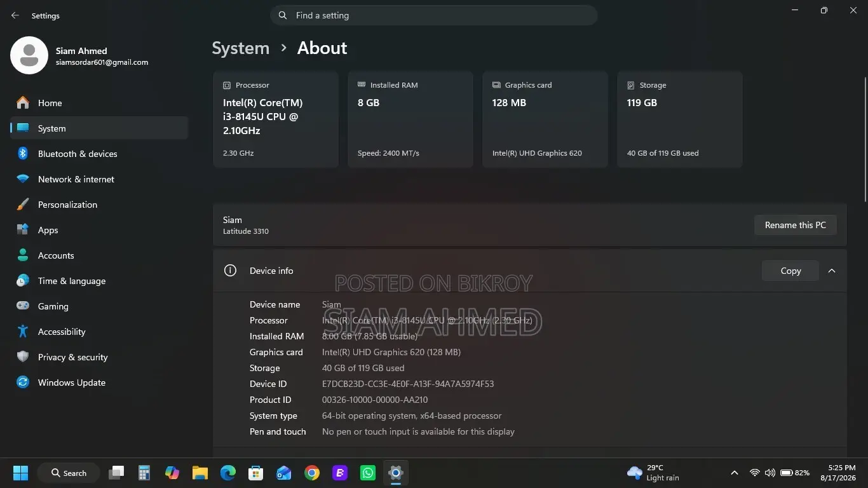Click the Wi-Fi icon in the system tray
868x488 pixels.
point(754,473)
